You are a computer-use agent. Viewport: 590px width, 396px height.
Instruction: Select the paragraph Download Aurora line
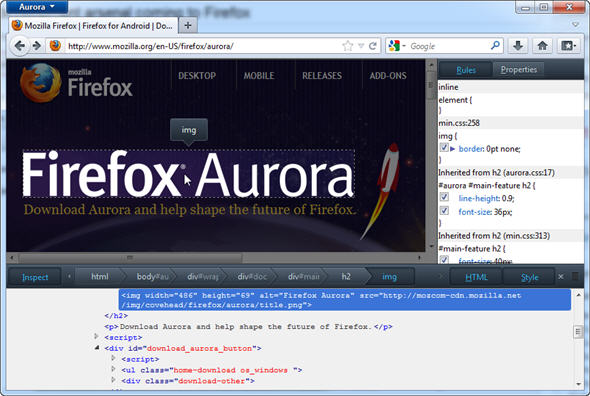coord(248,327)
